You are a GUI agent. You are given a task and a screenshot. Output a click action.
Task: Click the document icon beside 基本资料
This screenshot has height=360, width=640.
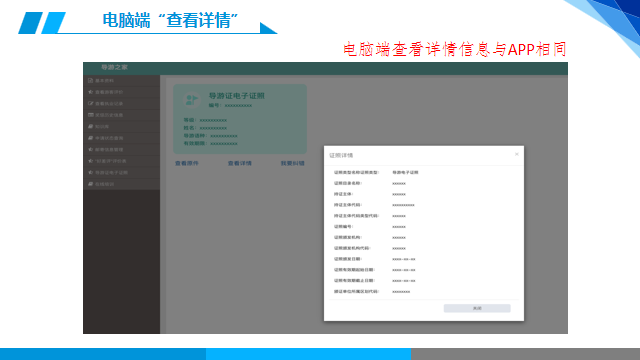click(x=91, y=81)
